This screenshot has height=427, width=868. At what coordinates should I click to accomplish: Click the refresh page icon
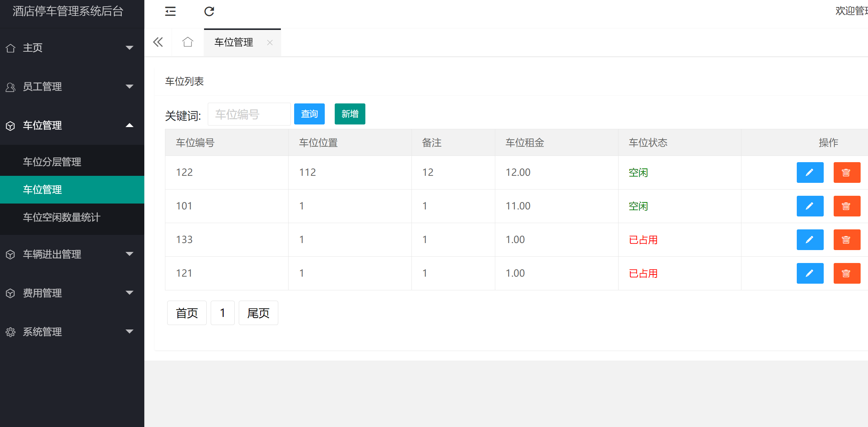[x=209, y=11]
